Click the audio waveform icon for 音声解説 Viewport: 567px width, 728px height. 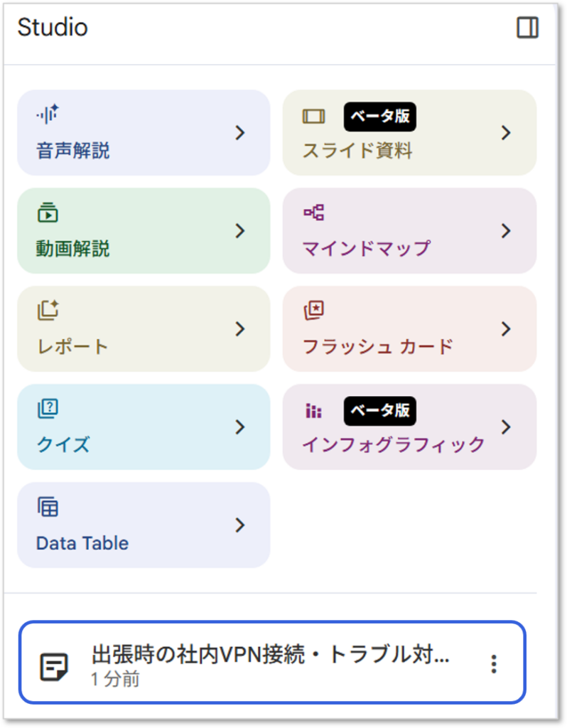(48, 114)
